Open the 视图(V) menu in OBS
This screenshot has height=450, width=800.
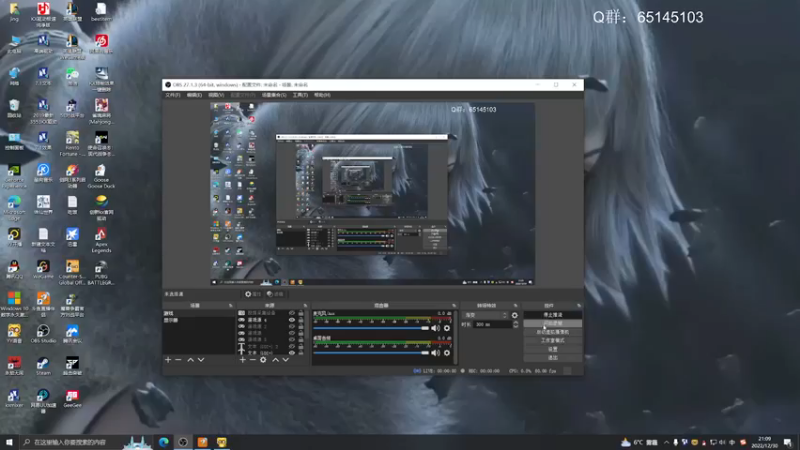216,95
